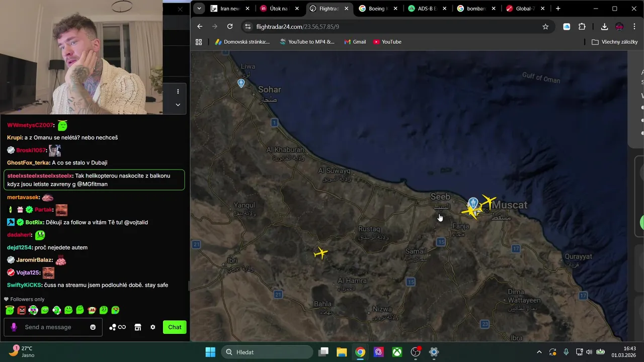Expand the chevron below stream kebab menu
This screenshot has height=362, width=644.
click(x=178, y=105)
